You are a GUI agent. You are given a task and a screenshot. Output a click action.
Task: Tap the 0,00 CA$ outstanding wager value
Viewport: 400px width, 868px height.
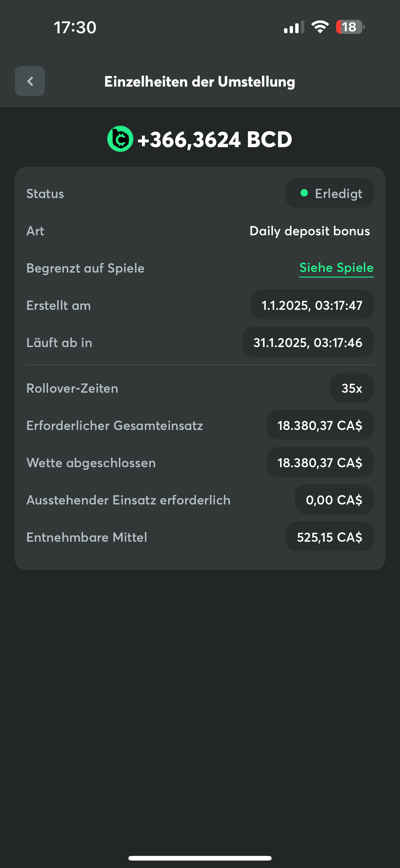[334, 500]
